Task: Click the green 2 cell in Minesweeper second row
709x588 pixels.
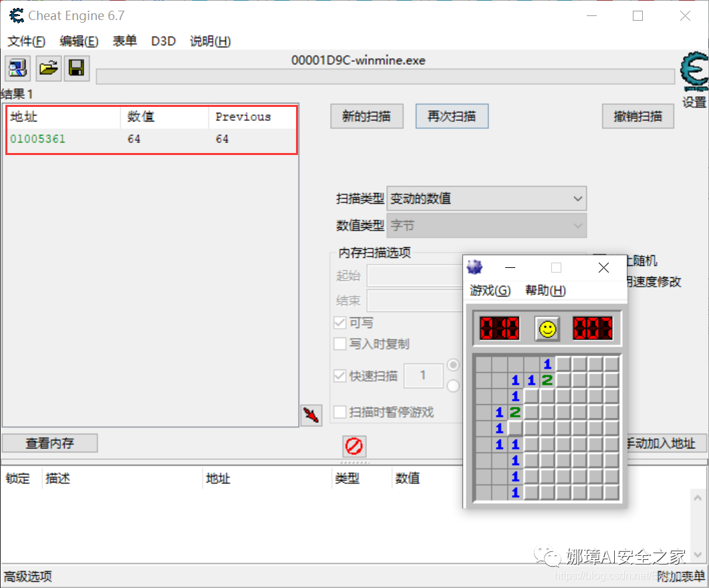Action: coord(547,380)
